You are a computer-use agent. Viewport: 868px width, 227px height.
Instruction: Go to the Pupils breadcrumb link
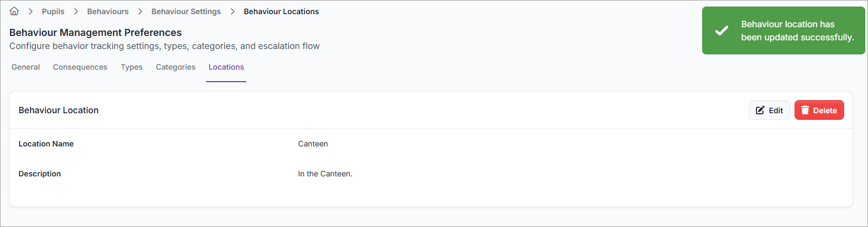pyautogui.click(x=53, y=11)
